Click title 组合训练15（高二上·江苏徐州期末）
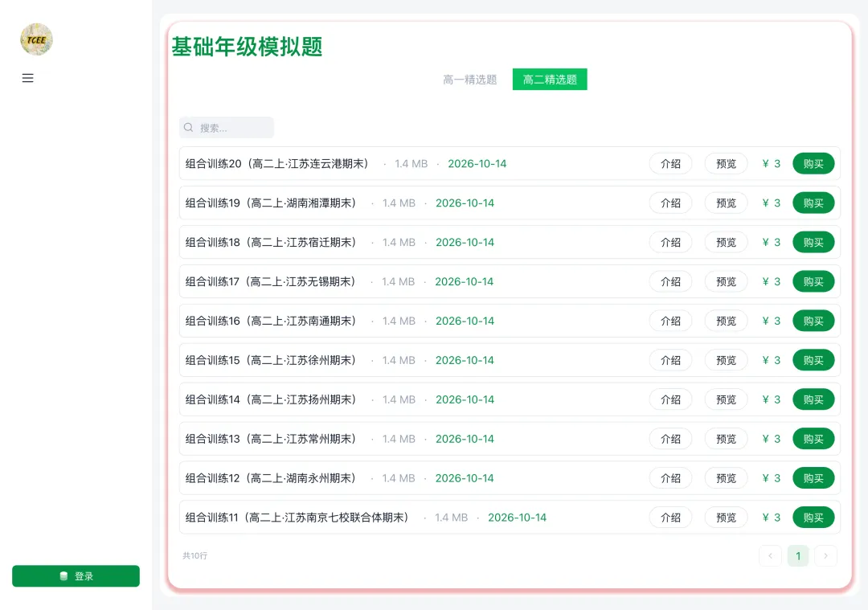The height and width of the screenshot is (610, 868). point(272,360)
